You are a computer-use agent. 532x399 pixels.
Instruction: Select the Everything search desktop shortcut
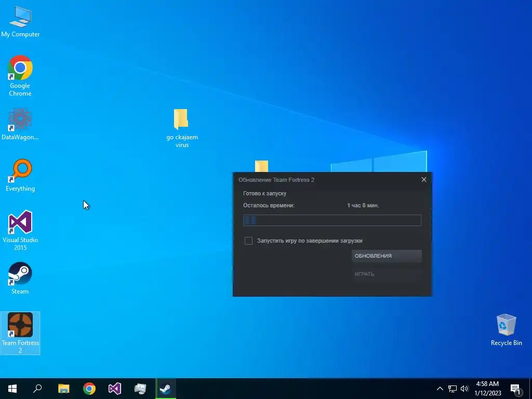[20, 176]
